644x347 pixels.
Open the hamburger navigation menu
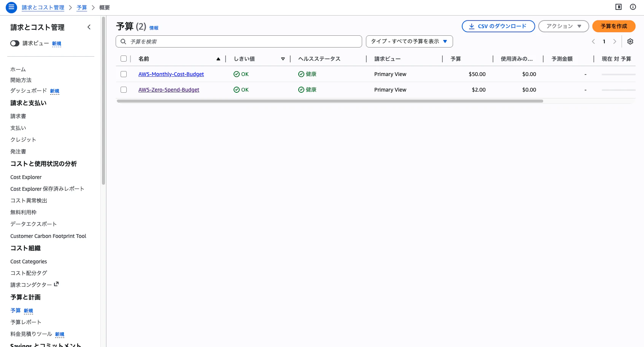(x=11, y=7)
